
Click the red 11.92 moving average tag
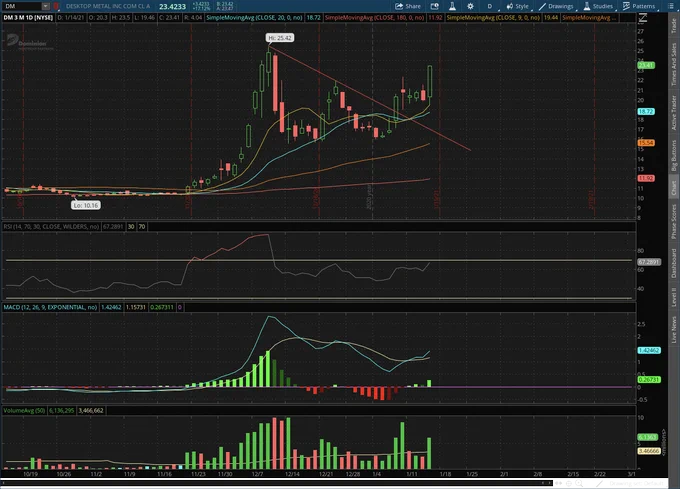[x=646, y=178]
